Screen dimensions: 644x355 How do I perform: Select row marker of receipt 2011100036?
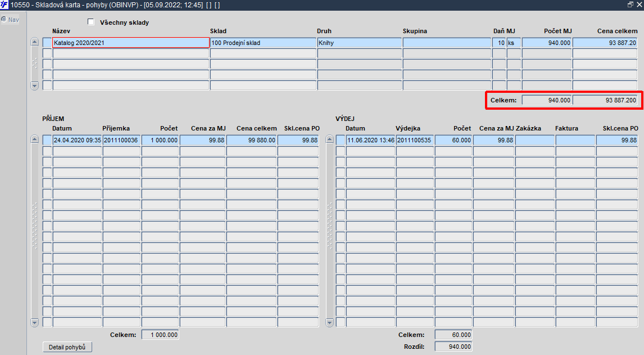click(x=47, y=140)
